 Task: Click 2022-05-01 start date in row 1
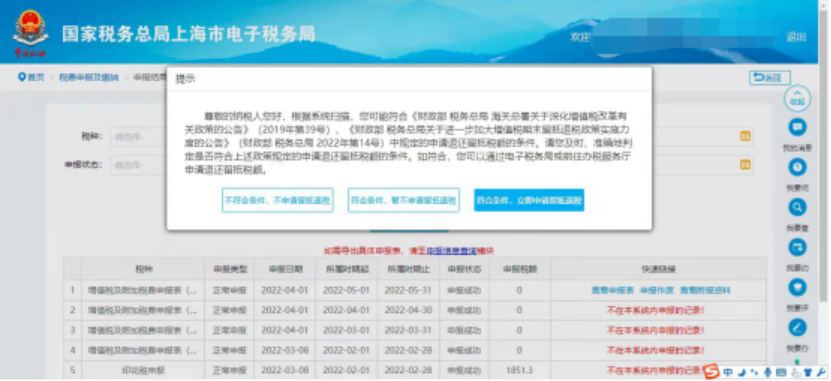pos(348,290)
